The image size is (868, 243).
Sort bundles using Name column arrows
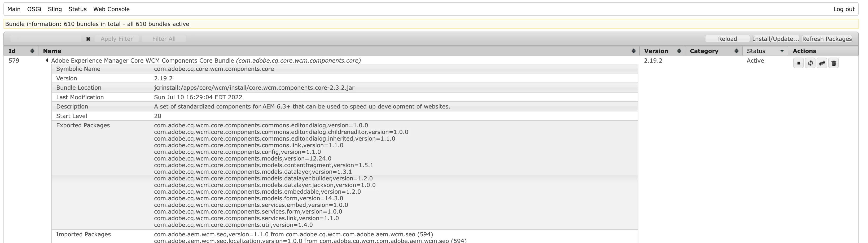pos(633,51)
